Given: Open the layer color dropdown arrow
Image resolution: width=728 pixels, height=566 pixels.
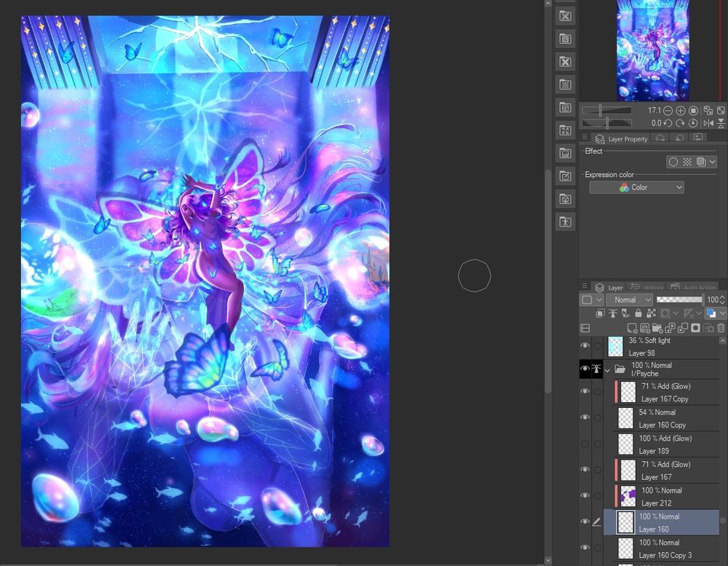Looking at the screenshot, I should pyautogui.click(x=722, y=313).
